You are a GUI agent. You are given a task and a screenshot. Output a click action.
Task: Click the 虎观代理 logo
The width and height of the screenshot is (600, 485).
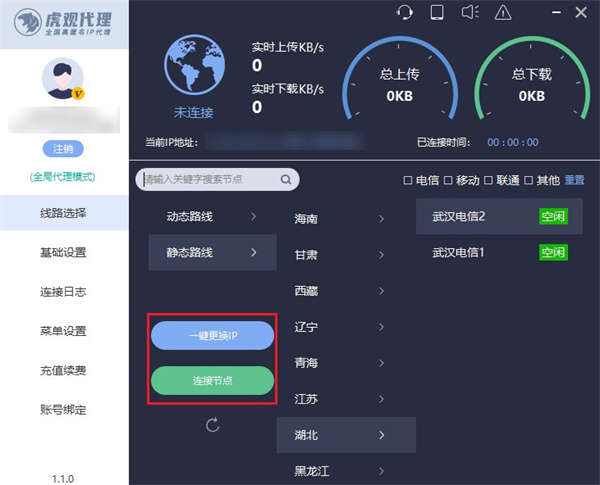click(64, 23)
